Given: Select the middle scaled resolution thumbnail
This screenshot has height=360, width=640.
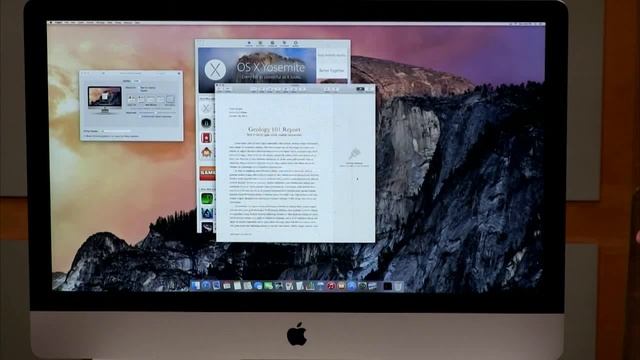Looking at the screenshot, I should click(150, 100).
